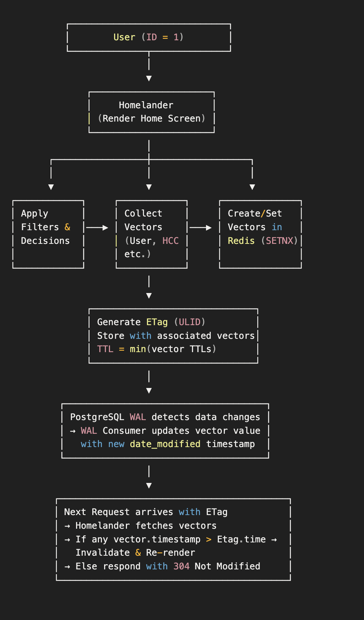
Task: Click the down arrowhead above Apply Filters box
Action: [51, 187]
